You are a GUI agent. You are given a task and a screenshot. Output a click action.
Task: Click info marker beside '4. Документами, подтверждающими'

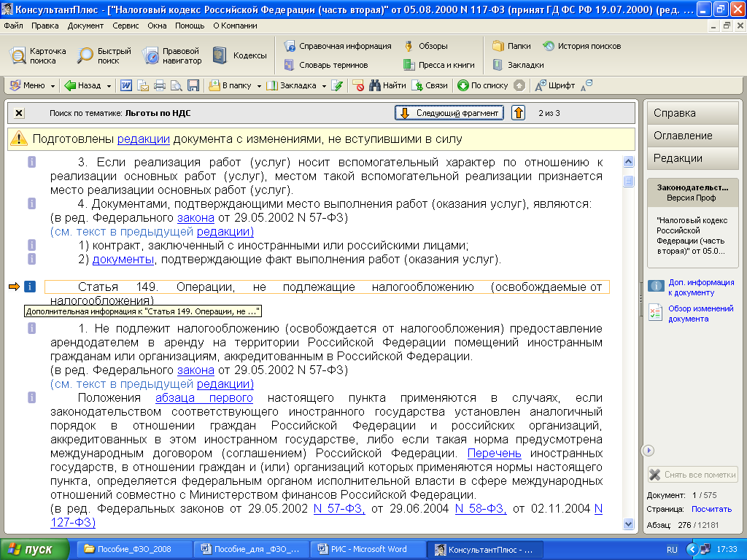point(31,203)
